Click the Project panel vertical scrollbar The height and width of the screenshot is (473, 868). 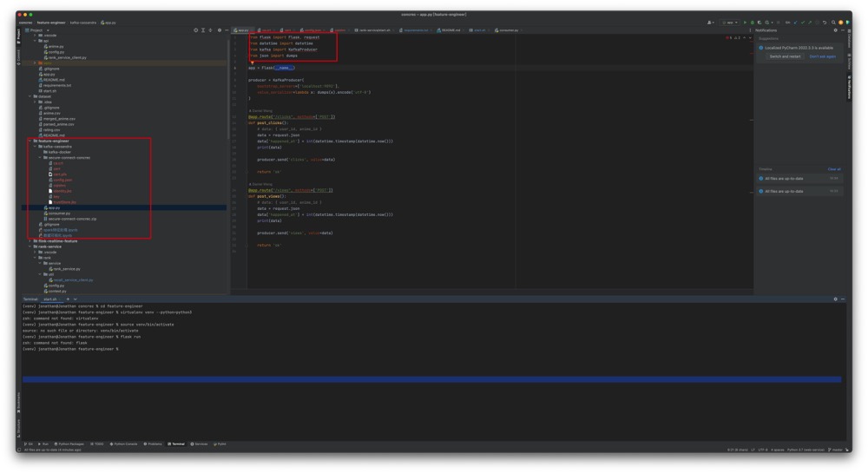(228, 89)
